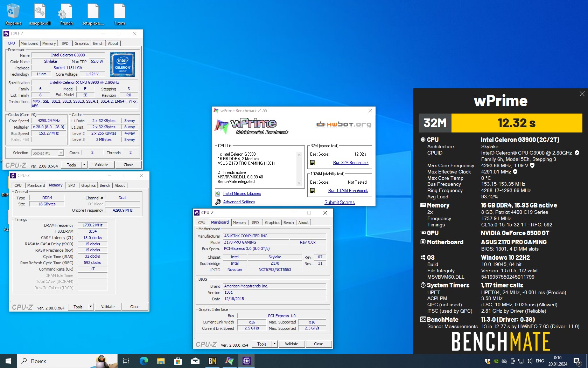The height and width of the screenshot is (368, 588).
Task: Open the Корзина recycle bin desktop icon
Action: point(13,14)
